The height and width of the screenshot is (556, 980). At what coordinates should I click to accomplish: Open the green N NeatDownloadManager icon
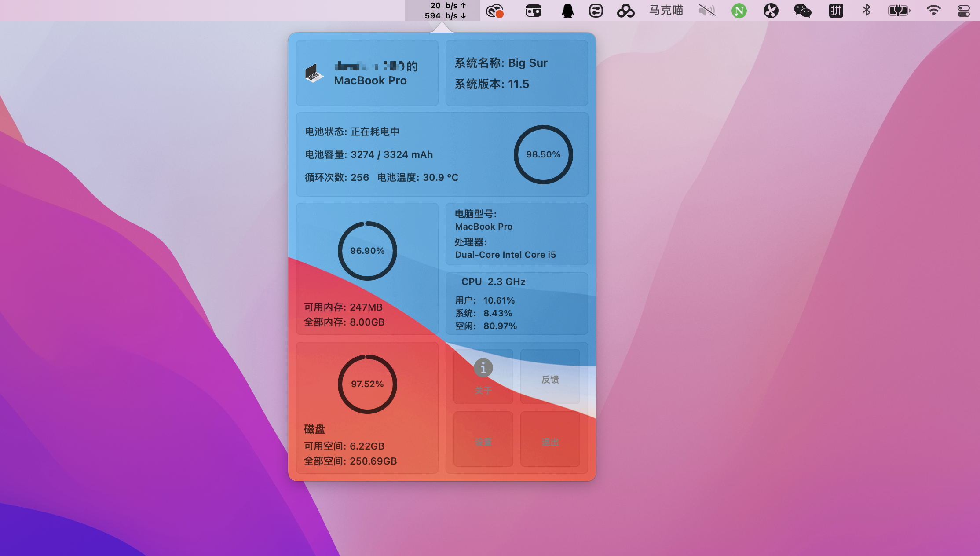tap(739, 11)
